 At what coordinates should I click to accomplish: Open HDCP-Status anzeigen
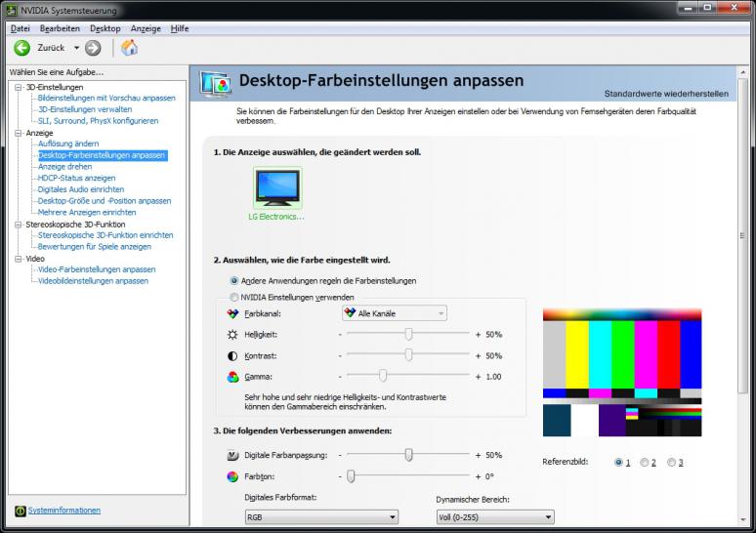(x=76, y=178)
